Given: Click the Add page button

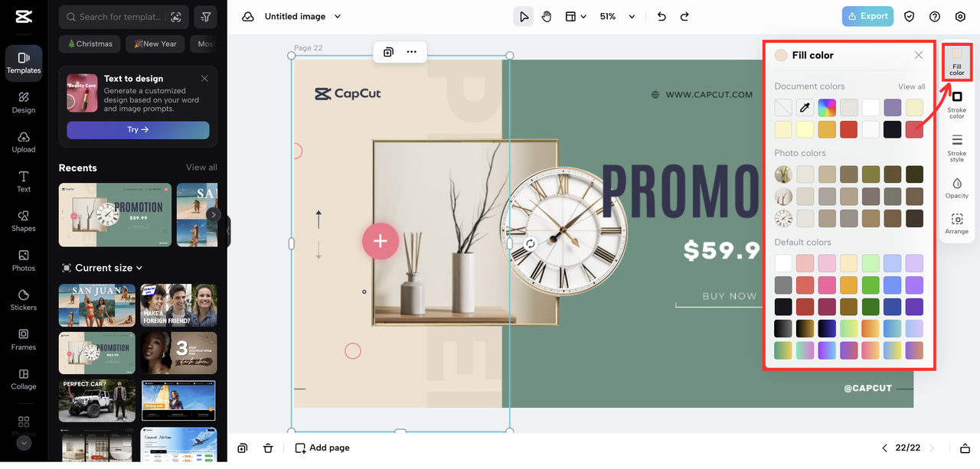Looking at the screenshot, I should pyautogui.click(x=322, y=448).
